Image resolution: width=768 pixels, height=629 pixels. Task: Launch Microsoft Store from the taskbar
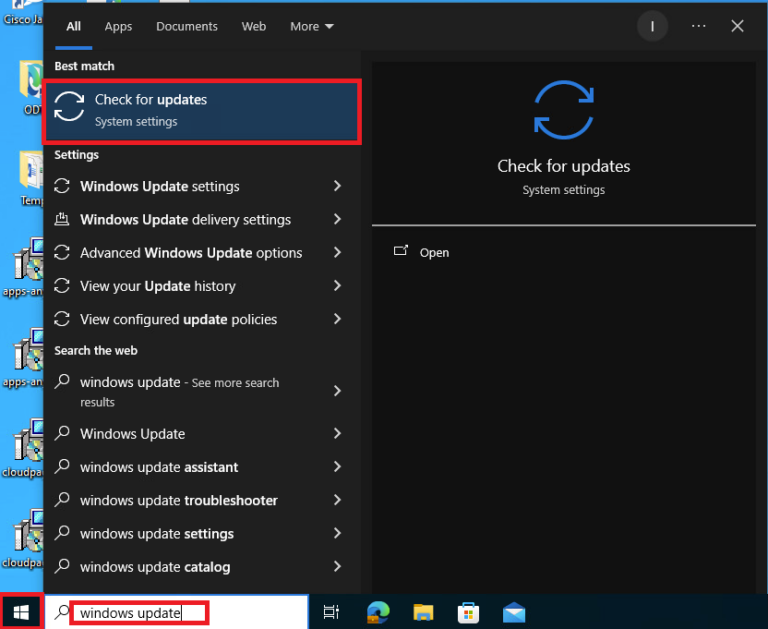468,612
